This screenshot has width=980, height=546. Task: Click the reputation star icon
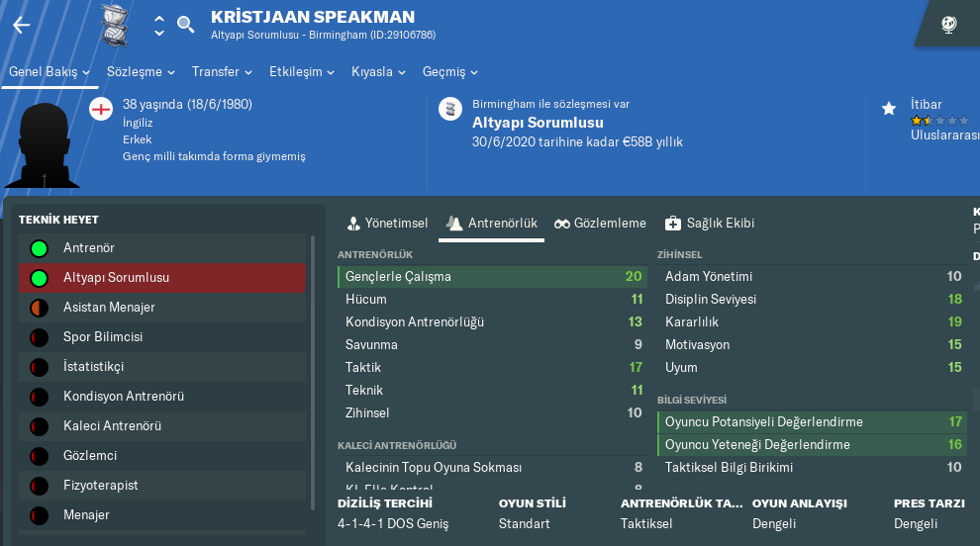point(889,109)
